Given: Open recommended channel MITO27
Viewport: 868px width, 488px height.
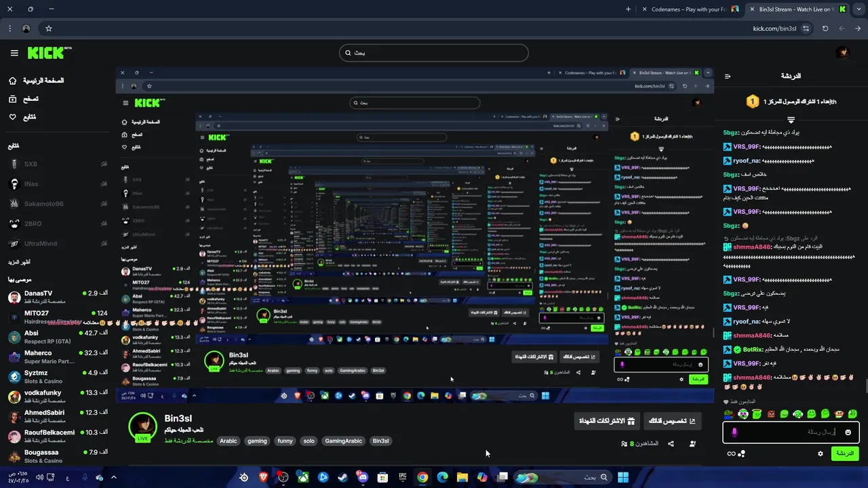Looking at the screenshot, I should click(x=58, y=317).
